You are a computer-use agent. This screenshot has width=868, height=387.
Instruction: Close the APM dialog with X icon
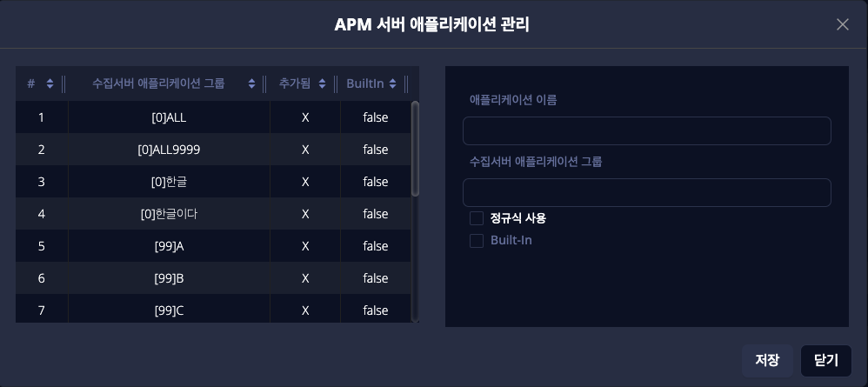click(842, 24)
